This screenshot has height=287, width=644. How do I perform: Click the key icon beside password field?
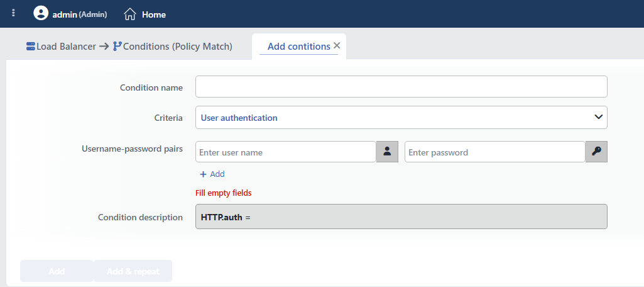pos(596,152)
